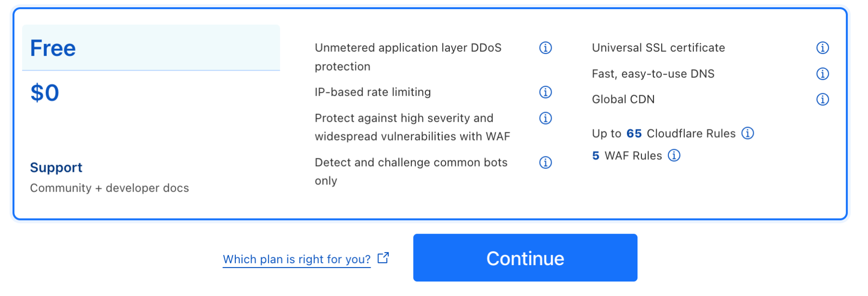
Task: Click the Community + developer docs text
Action: pos(109,188)
